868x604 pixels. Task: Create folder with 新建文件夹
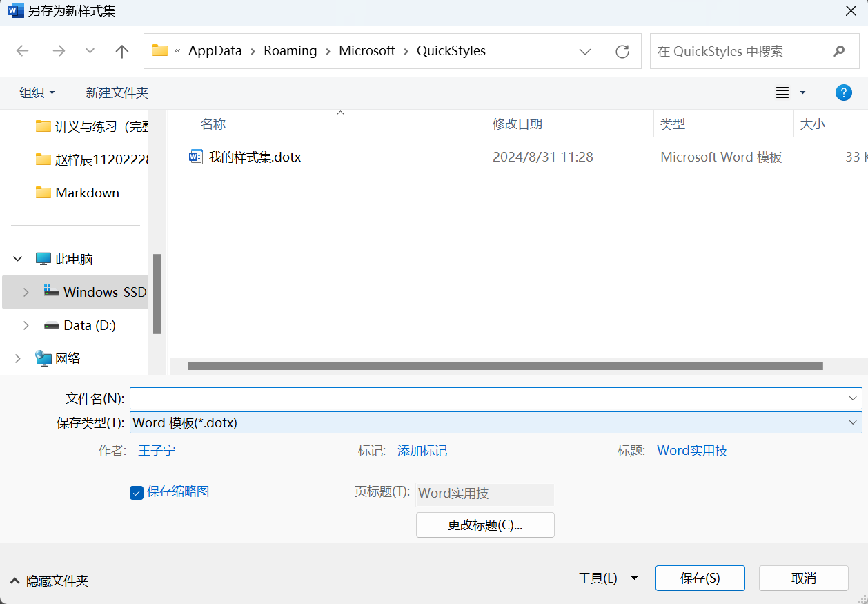pyautogui.click(x=117, y=92)
